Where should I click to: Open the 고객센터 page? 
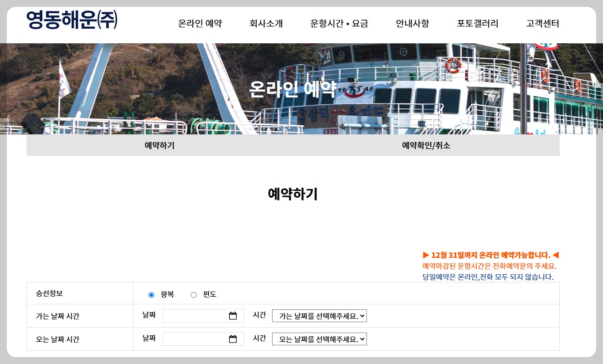[x=543, y=24]
